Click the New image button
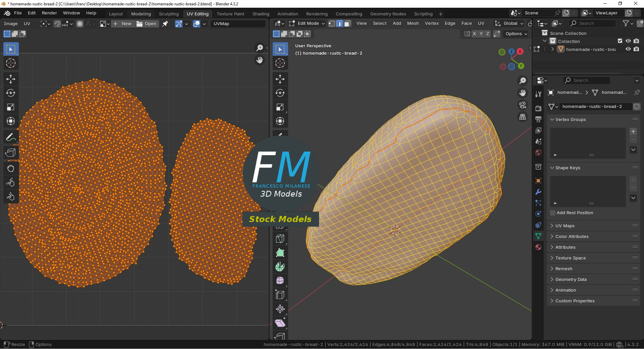This screenshot has height=349, width=644. click(x=122, y=24)
